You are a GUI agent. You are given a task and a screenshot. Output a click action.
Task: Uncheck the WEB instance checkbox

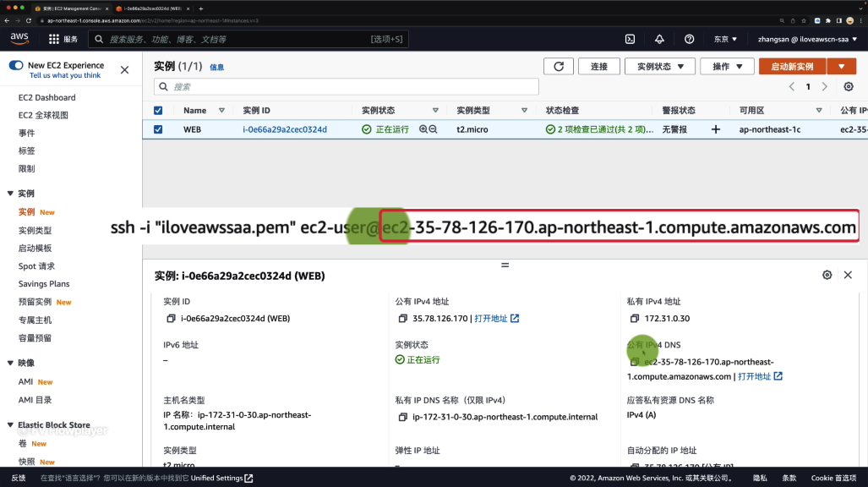158,129
